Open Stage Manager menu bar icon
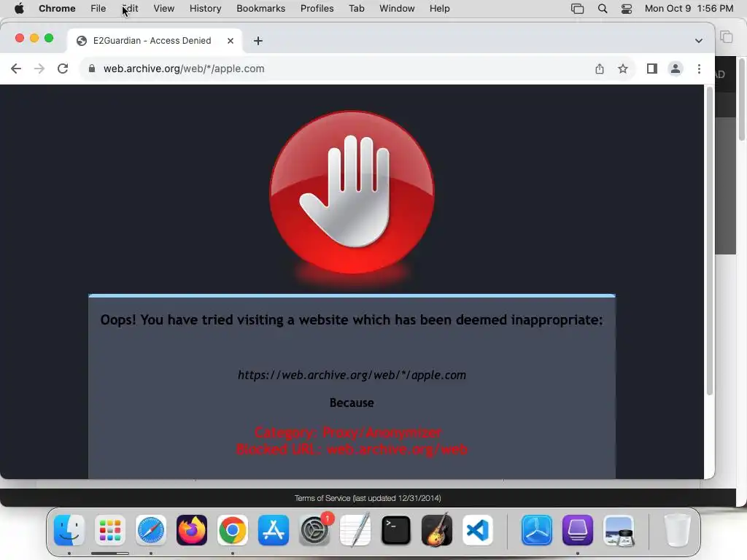This screenshot has height=560, width=747. point(577,9)
